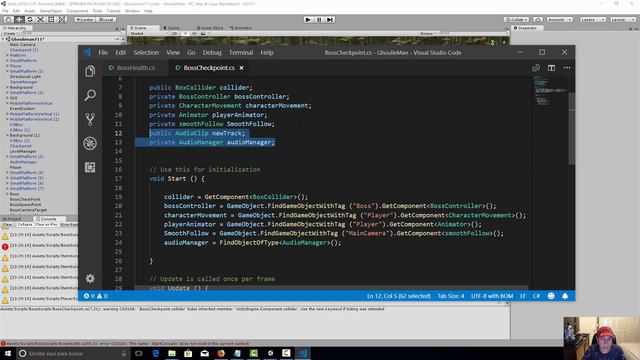
Task: Click the errors and warnings count in VS Code status bar
Action: pyautogui.click(x=96, y=296)
